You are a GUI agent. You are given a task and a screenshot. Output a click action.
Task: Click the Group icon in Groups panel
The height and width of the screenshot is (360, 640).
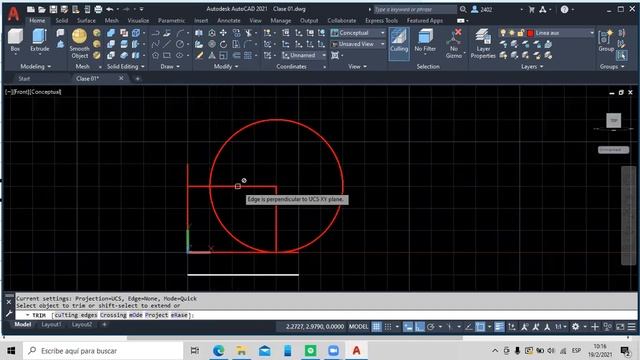tap(606, 40)
